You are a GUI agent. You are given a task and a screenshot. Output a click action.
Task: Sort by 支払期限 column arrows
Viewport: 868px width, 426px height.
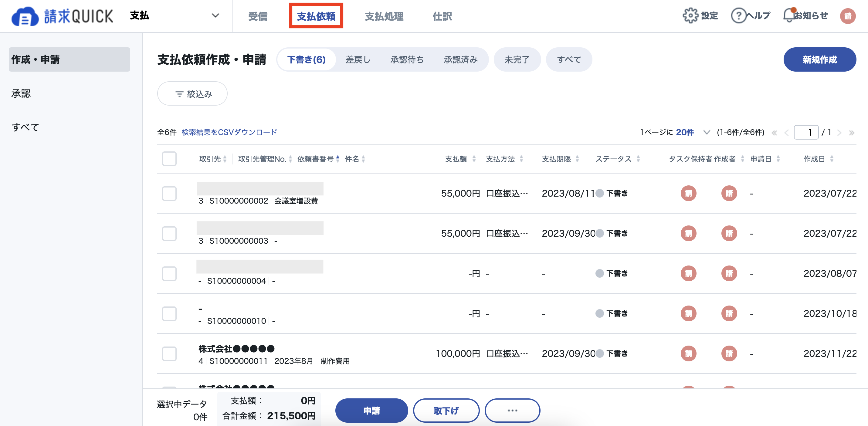tap(577, 159)
